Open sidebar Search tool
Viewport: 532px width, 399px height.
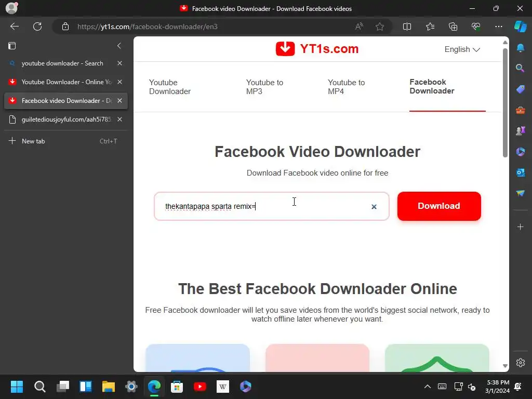(x=521, y=68)
